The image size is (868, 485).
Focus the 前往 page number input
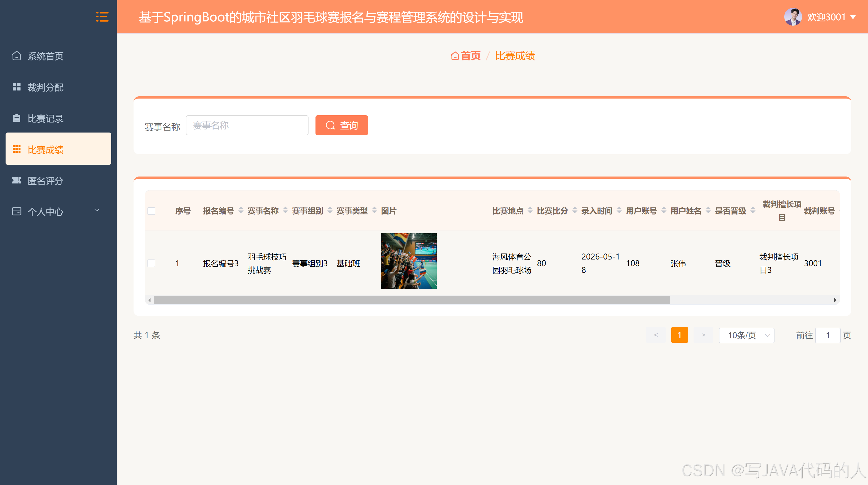tap(828, 335)
